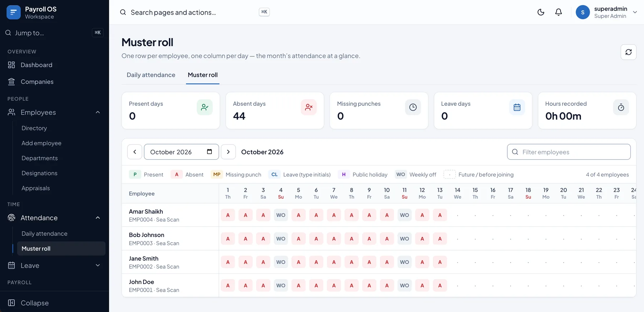Click the superadmin avatar icon
This screenshot has height=312, width=644.
[x=583, y=12]
